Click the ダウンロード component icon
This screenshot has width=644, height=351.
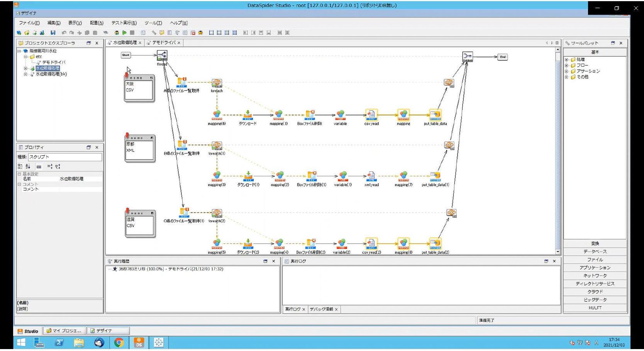coord(247,115)
